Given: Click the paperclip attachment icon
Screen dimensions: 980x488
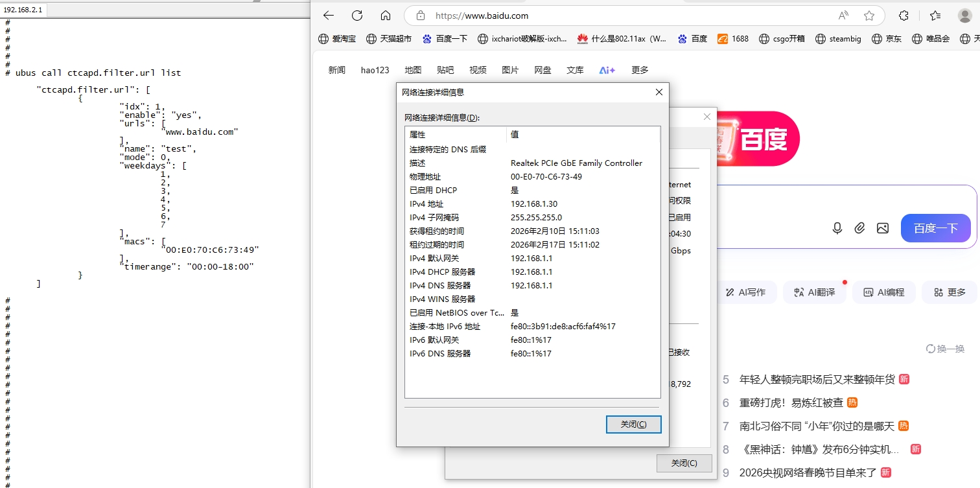Looking at the screenshot, I should (859, 228).
